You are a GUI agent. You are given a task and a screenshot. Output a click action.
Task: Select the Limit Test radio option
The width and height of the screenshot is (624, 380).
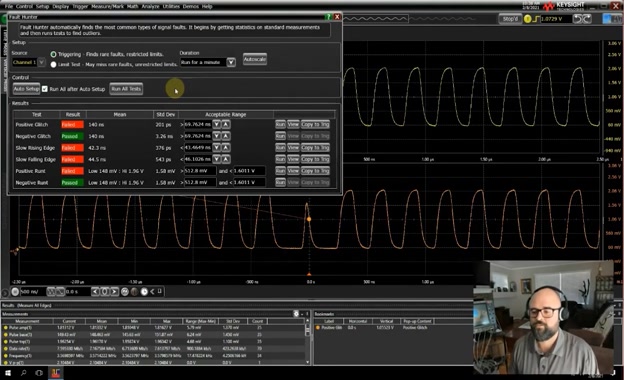(x=53, y=64)
